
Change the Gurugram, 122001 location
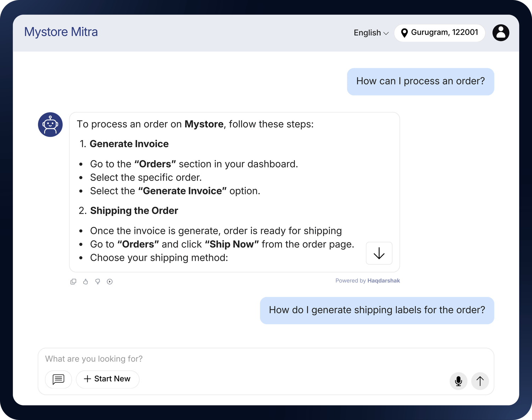click(444, 33)
